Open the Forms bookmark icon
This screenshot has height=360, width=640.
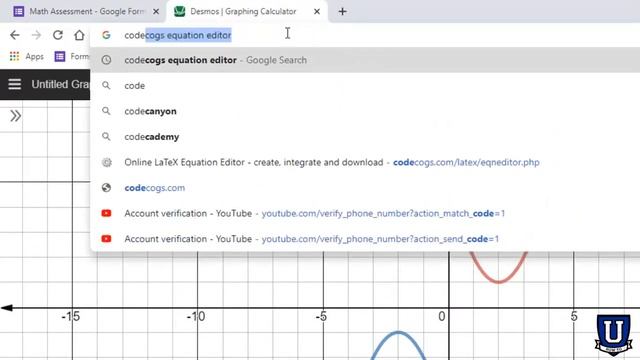coord(60,56)
